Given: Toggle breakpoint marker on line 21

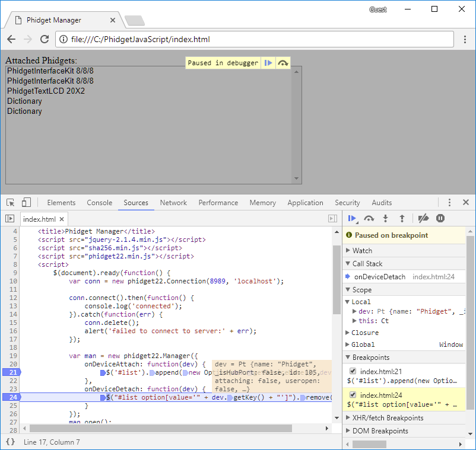Looking at the screenshot, I should coord(11,372).
